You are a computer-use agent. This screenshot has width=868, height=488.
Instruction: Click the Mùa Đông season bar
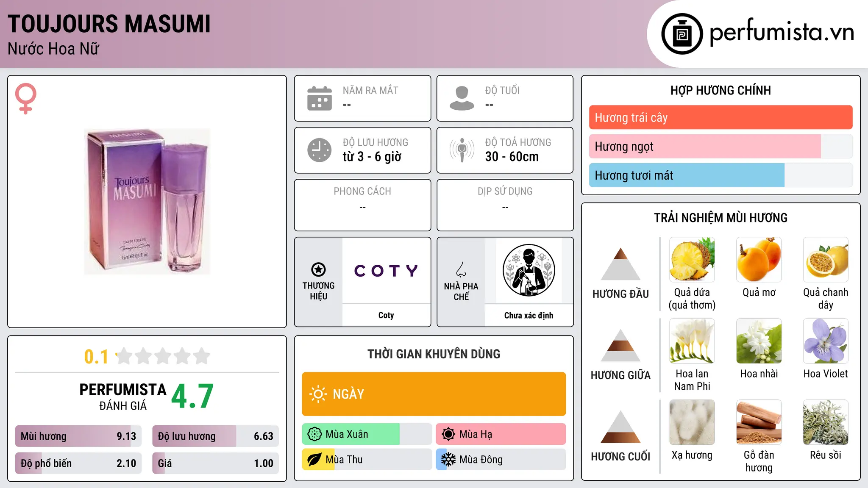(x=501, y=460)
